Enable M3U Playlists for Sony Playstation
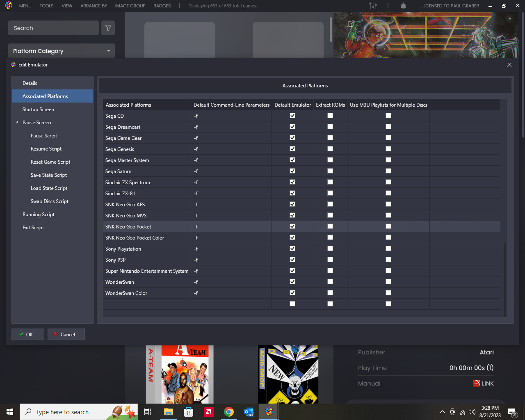Image resolution: width=525 pixels, height=420 pixels. (x=388, y=249)
